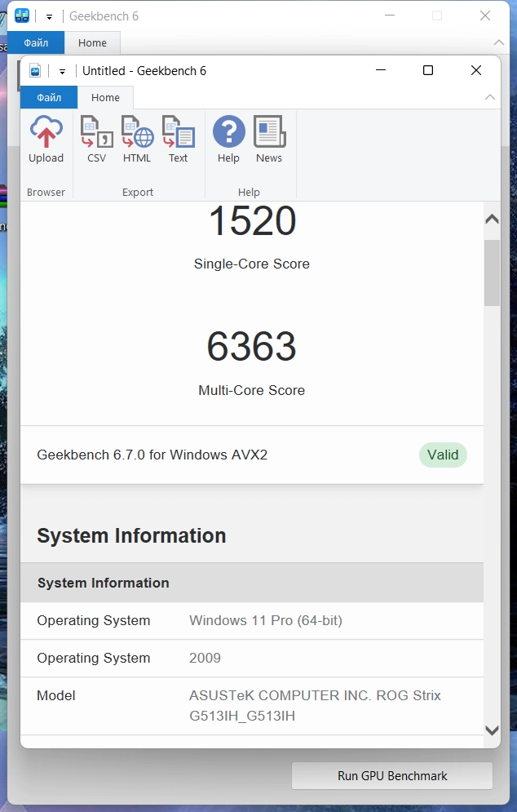Click the back Geekbench 6 window app icon
517x812 pixels.
(x=22, y=16)
